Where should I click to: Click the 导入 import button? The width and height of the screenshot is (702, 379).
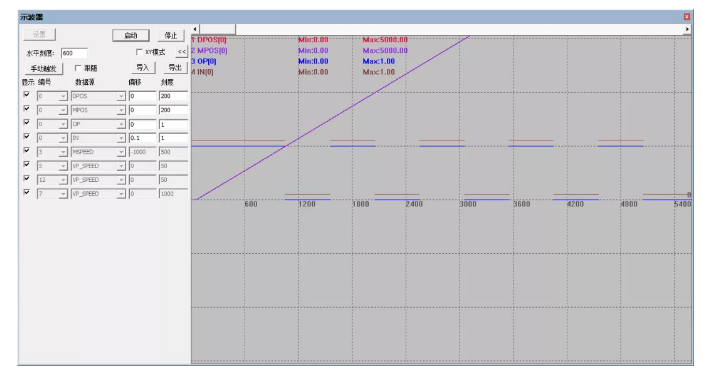coord(143,68)
